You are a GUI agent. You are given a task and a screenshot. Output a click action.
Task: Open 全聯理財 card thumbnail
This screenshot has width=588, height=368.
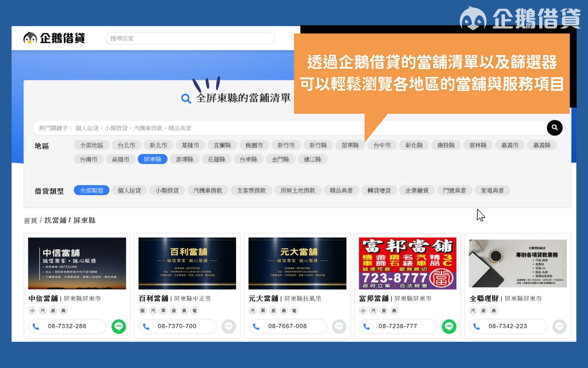coord(518,263)
